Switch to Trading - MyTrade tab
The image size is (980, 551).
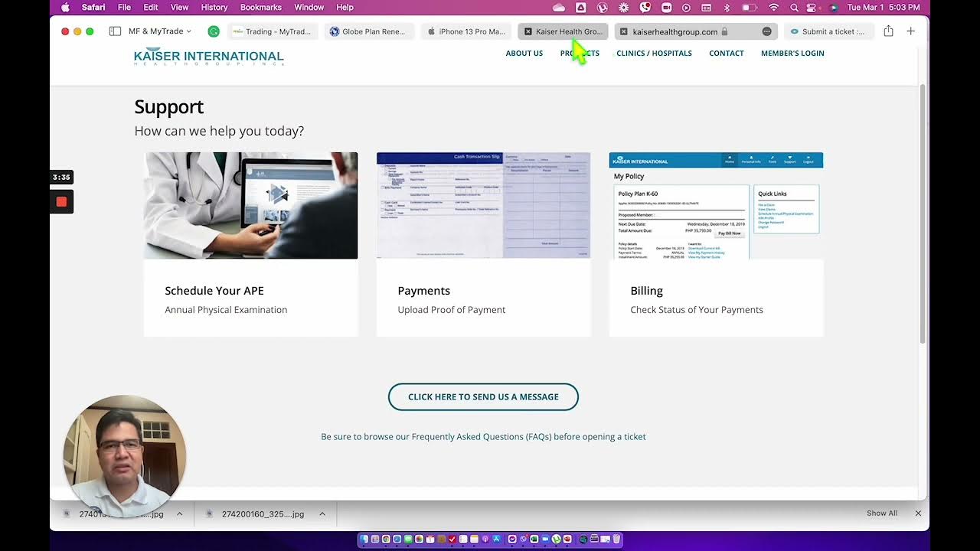click(x=273, y=31)
